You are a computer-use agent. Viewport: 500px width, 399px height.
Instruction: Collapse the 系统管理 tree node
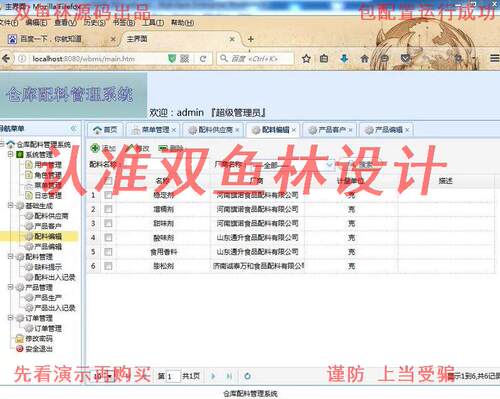point(10,154)
